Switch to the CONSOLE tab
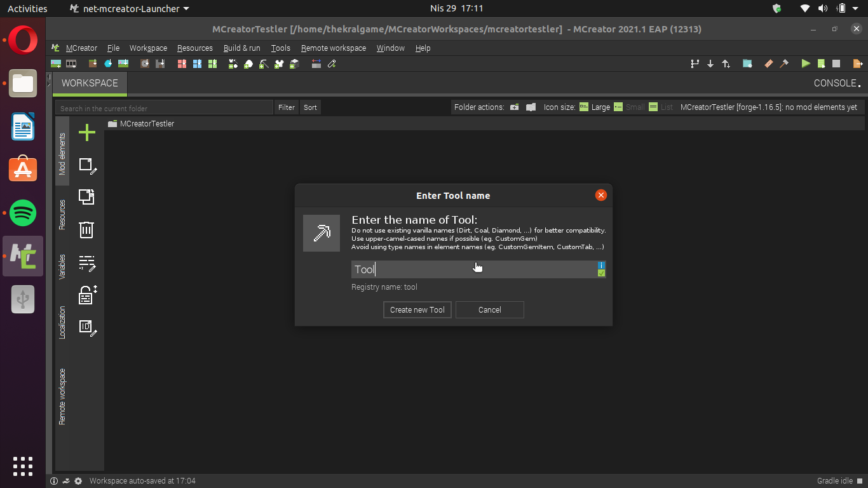Image resolution: width=868 pixels, height=488 pixels. 837,83
